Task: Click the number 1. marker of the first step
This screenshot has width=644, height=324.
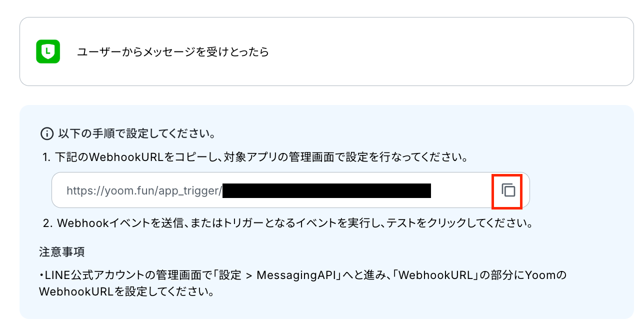Action: pos(47,158)
